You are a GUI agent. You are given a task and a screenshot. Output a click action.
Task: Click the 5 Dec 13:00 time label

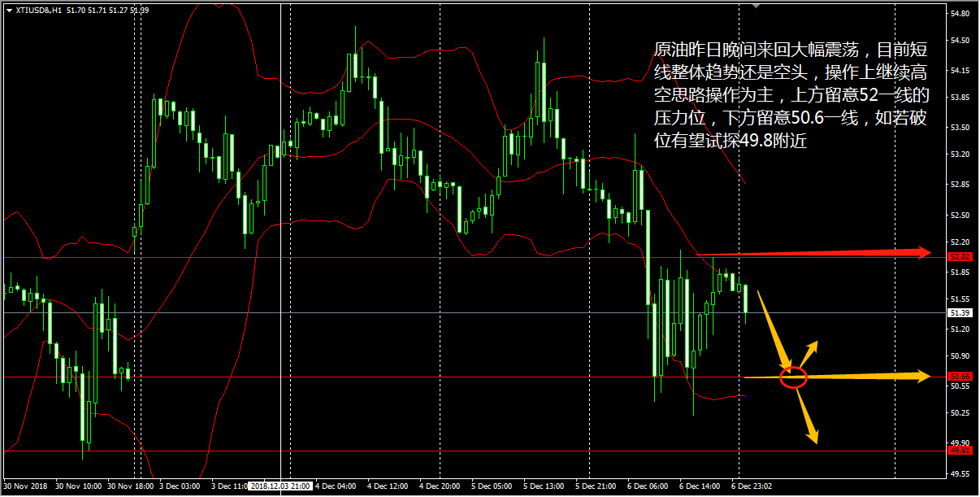tap(544, 486)
